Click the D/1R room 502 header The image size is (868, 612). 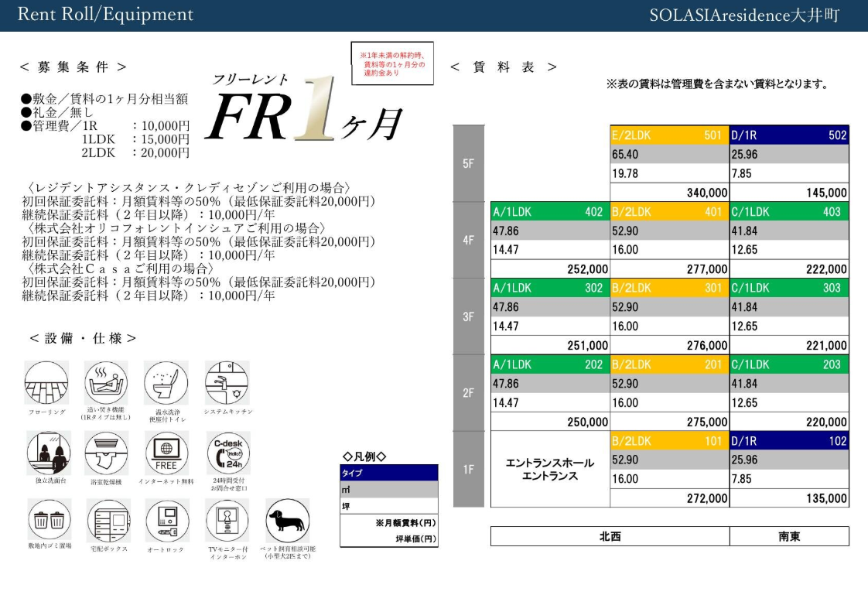pos(788,135)
